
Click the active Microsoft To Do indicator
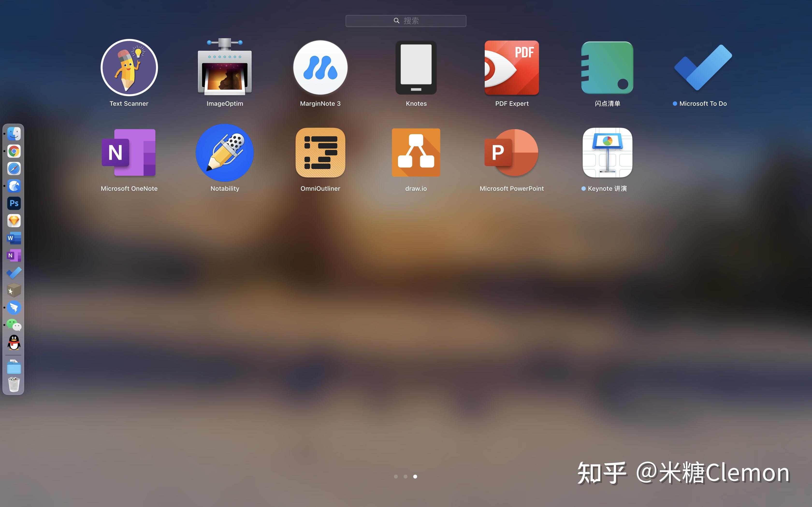674,103
